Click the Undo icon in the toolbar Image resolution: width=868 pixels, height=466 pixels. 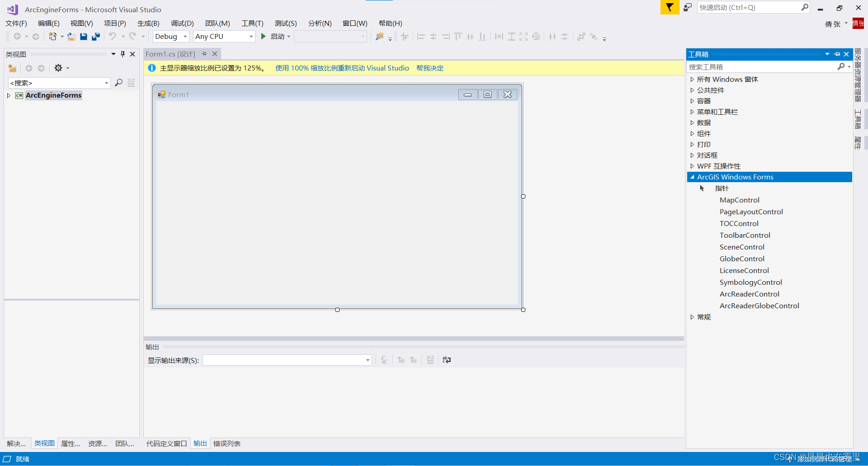[113, 37]
